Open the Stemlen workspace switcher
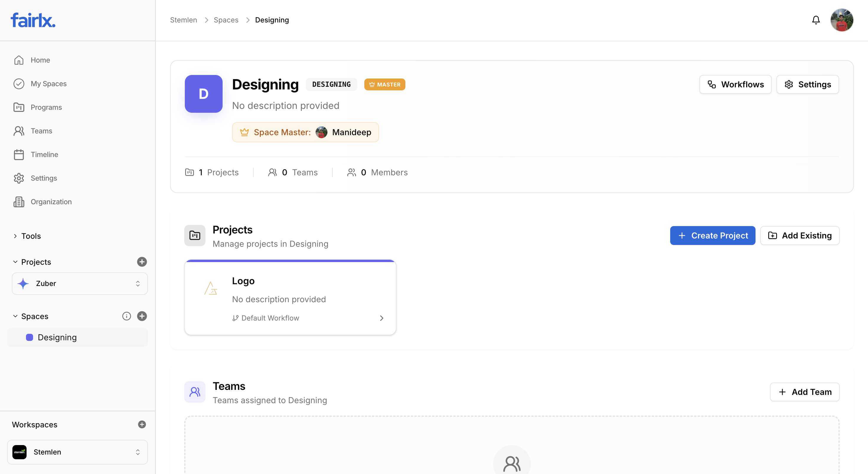The height and width of the screenshot is (474, 868). point(77,452)
